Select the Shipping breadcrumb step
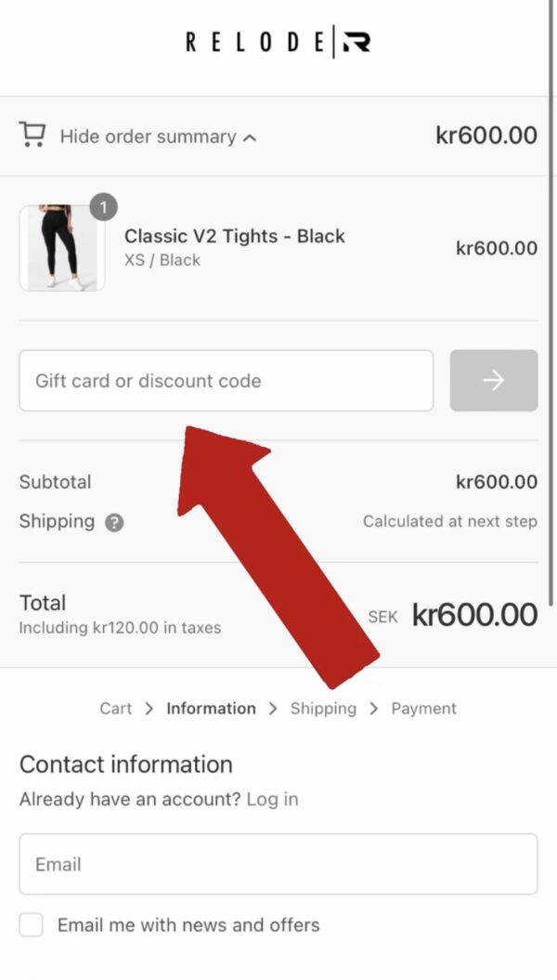This screenshot has width=557, height=980. [323, 708]
